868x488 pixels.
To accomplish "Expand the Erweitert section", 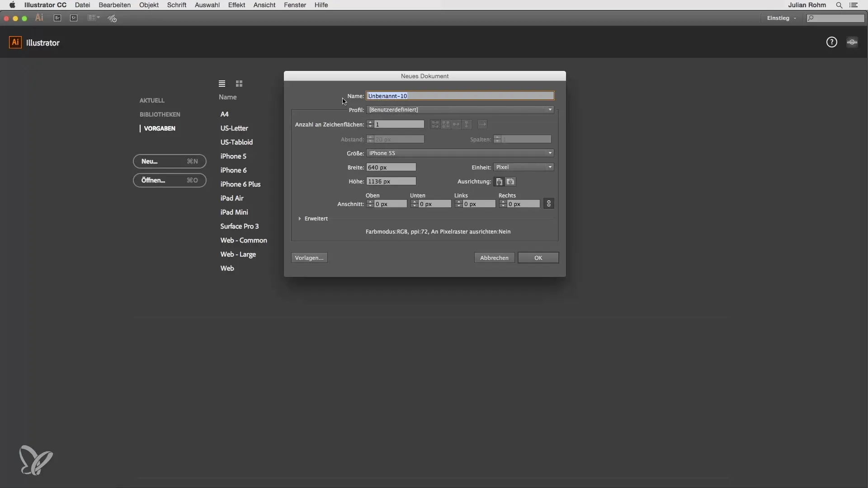I will click(300, 219).
